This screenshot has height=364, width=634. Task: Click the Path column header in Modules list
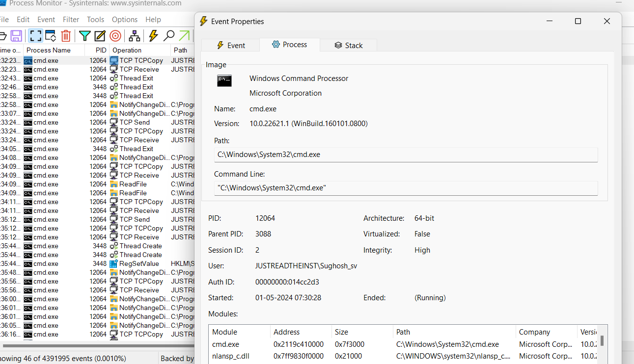454,332
